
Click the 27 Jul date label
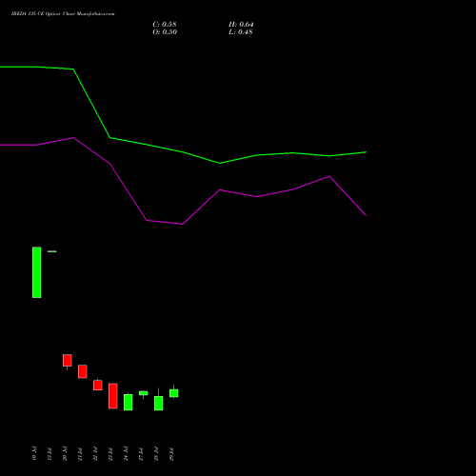(x=141, y=454)
